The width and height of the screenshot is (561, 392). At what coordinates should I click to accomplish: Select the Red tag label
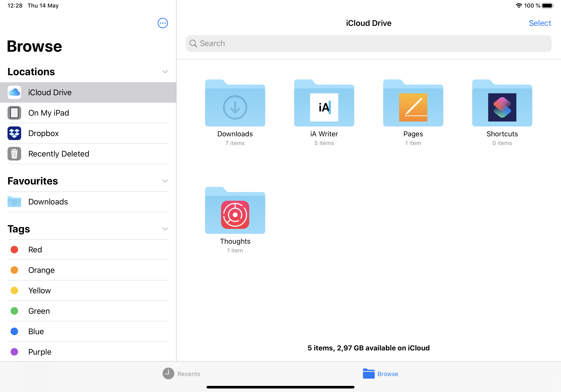click(35, 250)
